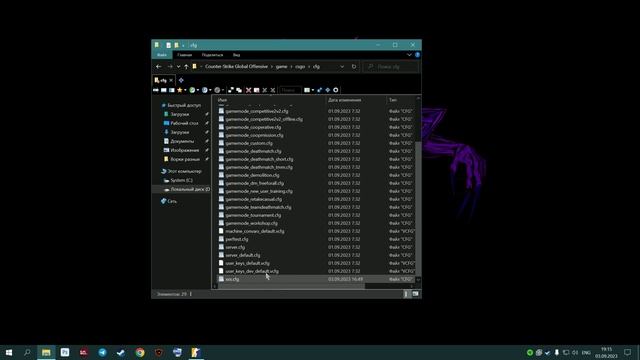The width and height of the screenshot is (640, 360).
Task: Open taskbar search magnifier
Action: tap(27, 352)
